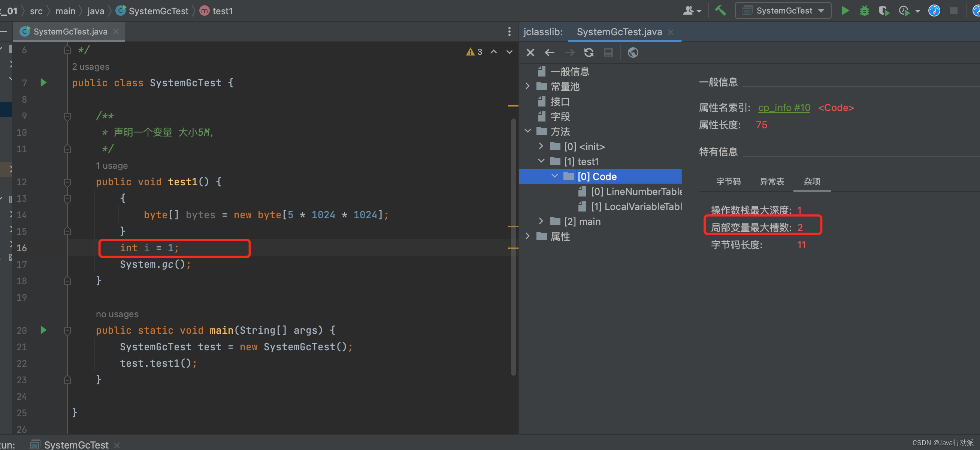980x450 pixels.
Task: Run class via gutter arrow at line 7
Action: pos(43,82)
